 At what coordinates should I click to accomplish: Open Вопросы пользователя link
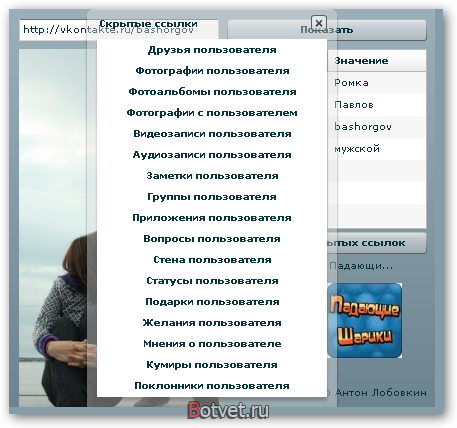(212, 239)
